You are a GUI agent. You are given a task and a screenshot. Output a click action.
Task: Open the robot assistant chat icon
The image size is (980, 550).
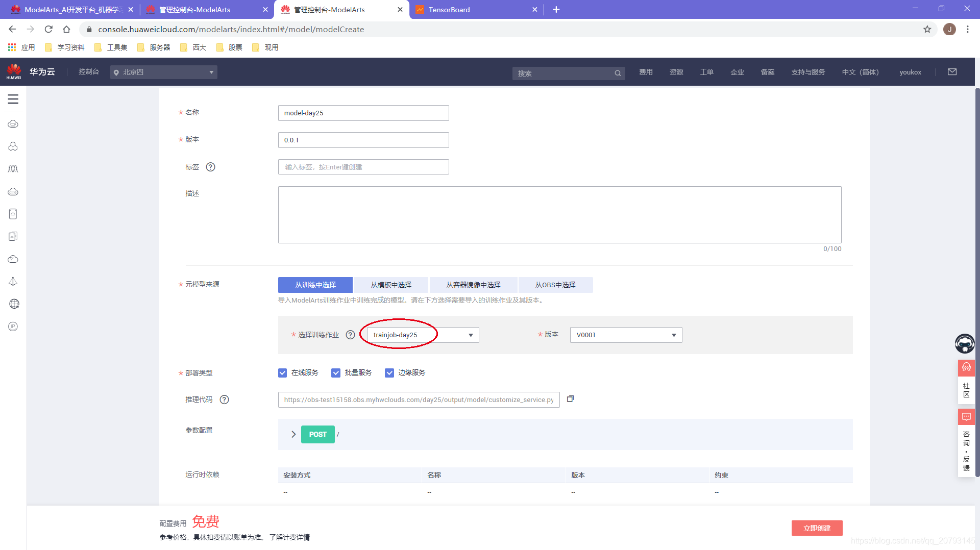coord(965,343)
